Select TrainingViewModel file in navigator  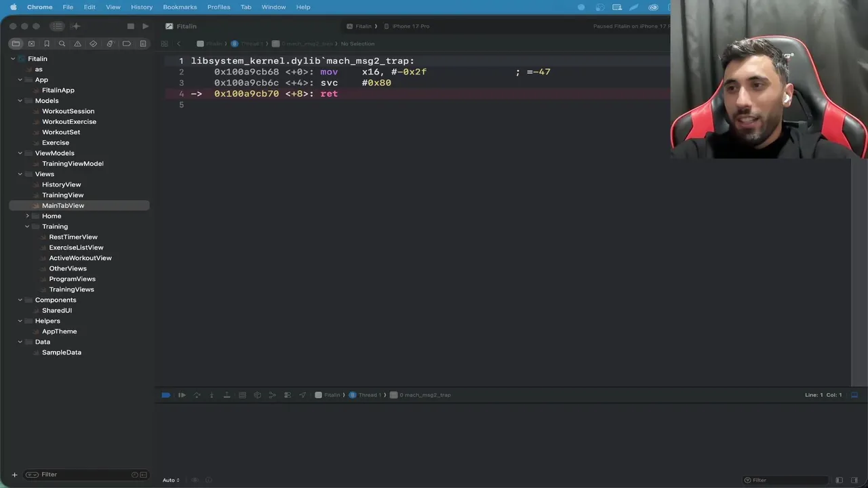73,163
